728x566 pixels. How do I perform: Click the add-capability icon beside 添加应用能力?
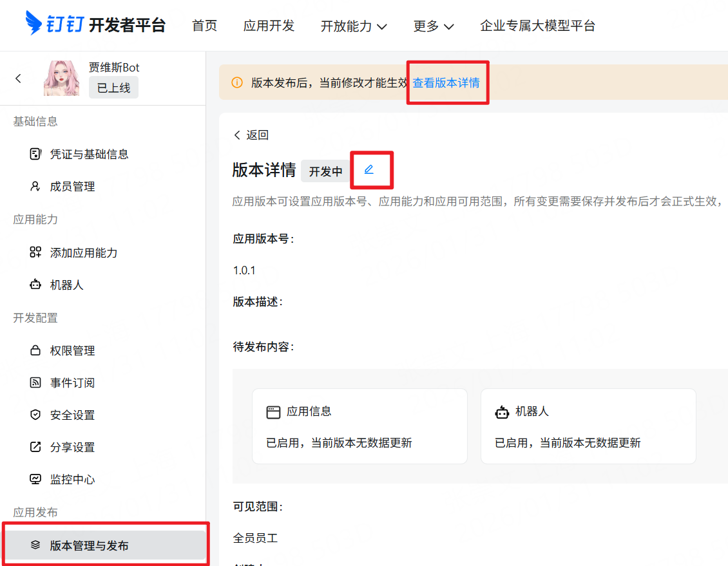(35, 252)
